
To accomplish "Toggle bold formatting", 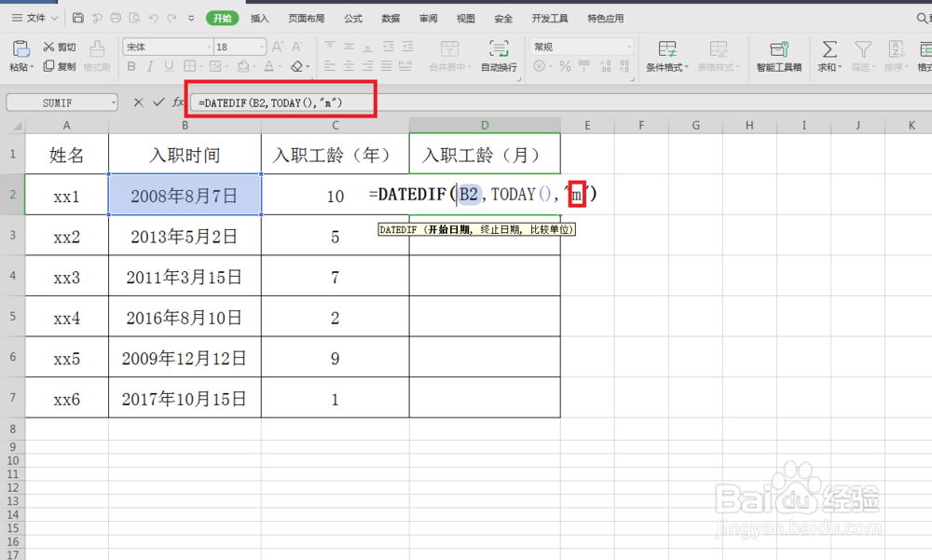I will coord(131,66).
